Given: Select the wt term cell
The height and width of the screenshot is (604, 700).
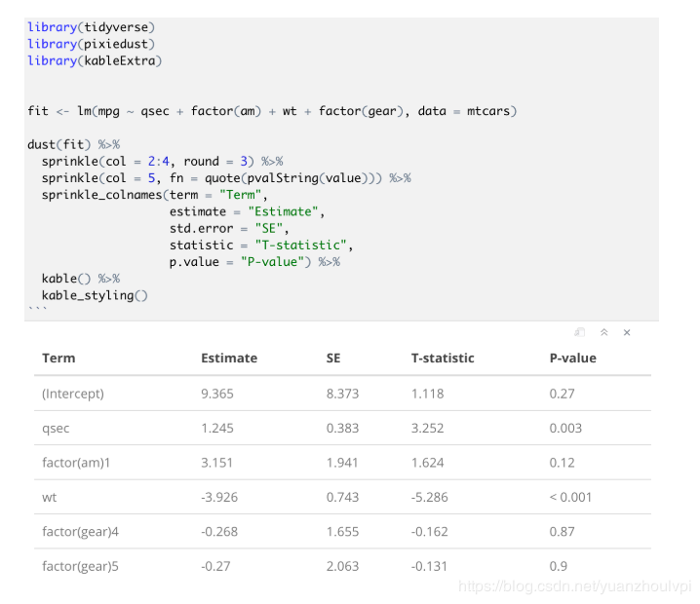Looking at the screenshot, I should click(x=49, y=498).
